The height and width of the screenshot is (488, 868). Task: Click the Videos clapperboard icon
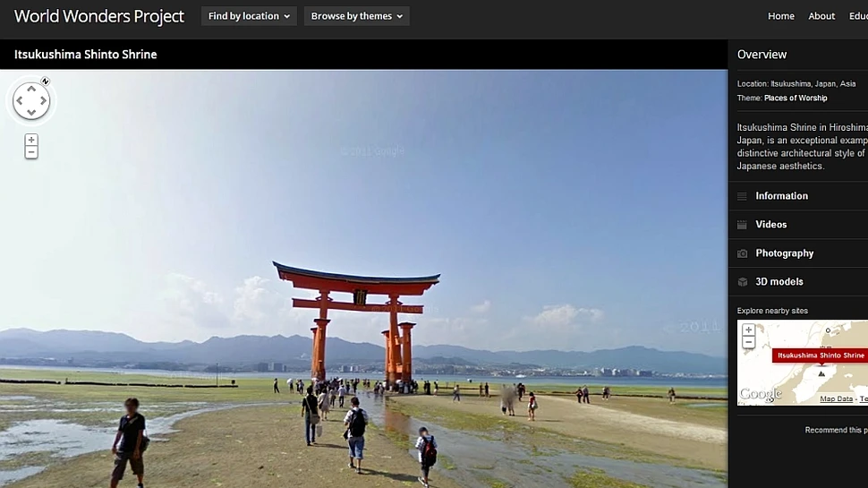(742, 225)
